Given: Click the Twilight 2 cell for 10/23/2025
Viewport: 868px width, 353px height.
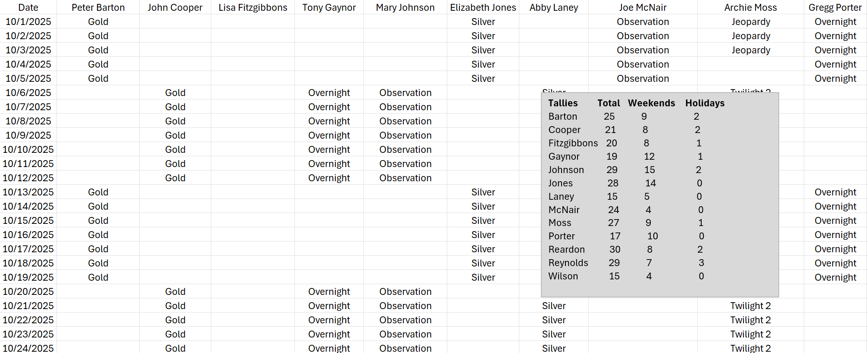Looking at the screenshot, I should [750, 334].
